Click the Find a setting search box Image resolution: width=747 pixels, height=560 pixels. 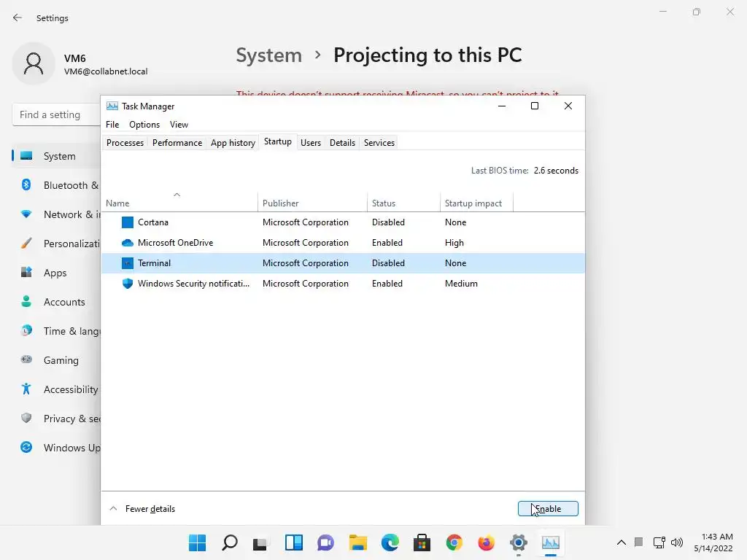point(56,114)
